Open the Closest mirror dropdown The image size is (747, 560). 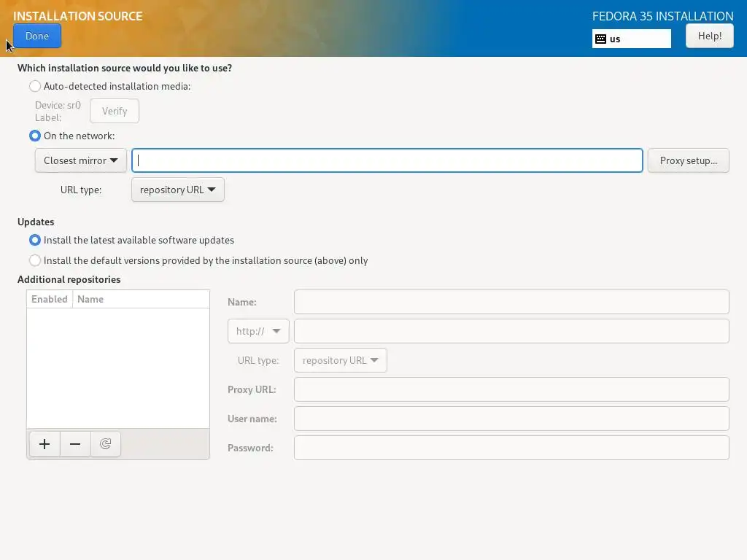[80, 160]
